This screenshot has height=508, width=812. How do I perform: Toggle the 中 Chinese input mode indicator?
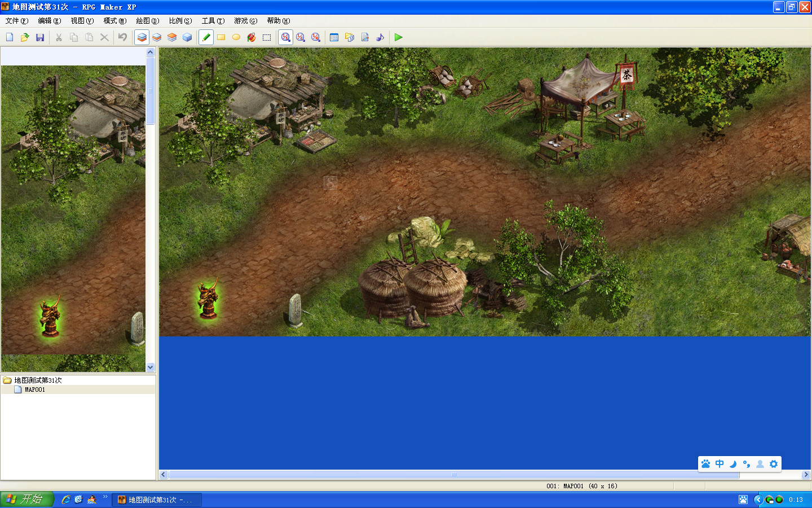[720, 464]
